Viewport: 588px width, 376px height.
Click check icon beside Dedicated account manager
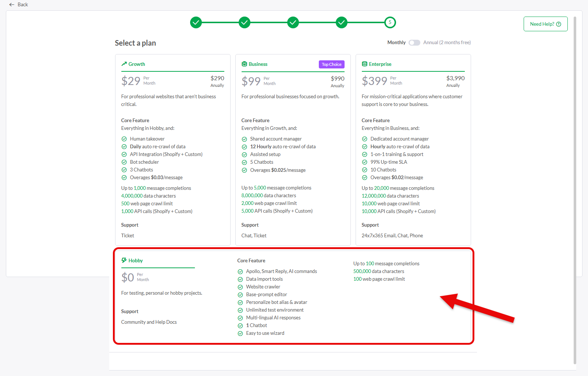[x=365, y=139]
